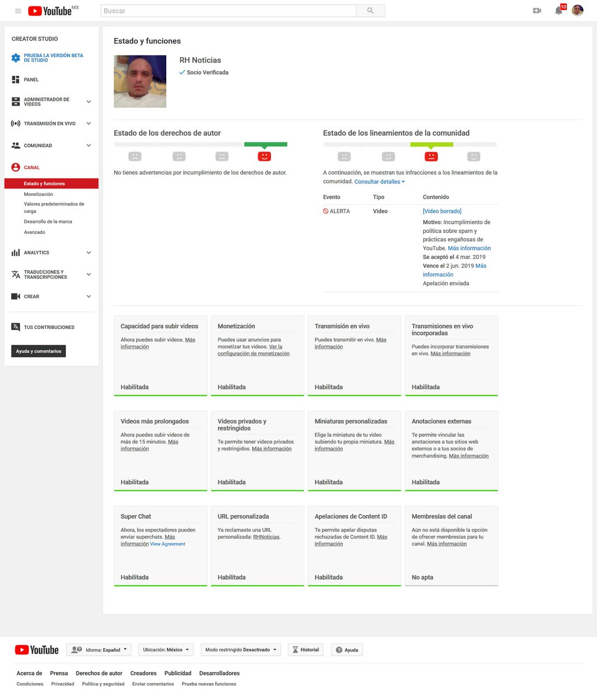Screen dimensions: 597x700
Task: Click the Crear camera icon
Action: click(x=16, y=296)
